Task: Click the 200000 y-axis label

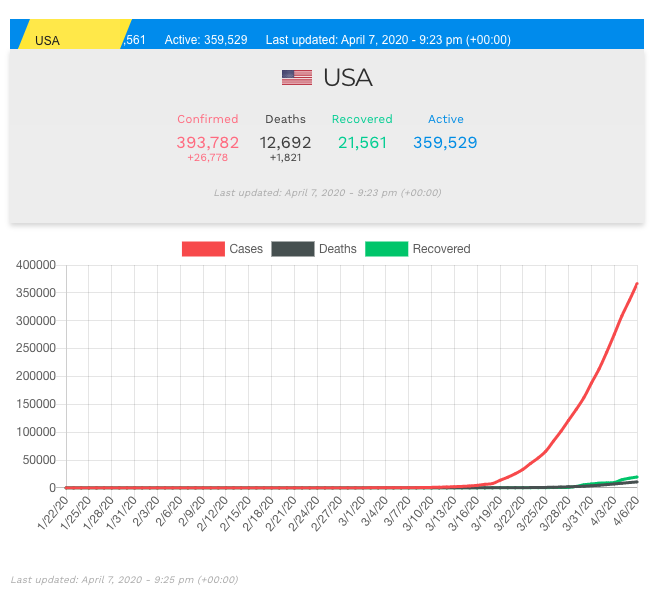Action: tap(36, 376)
